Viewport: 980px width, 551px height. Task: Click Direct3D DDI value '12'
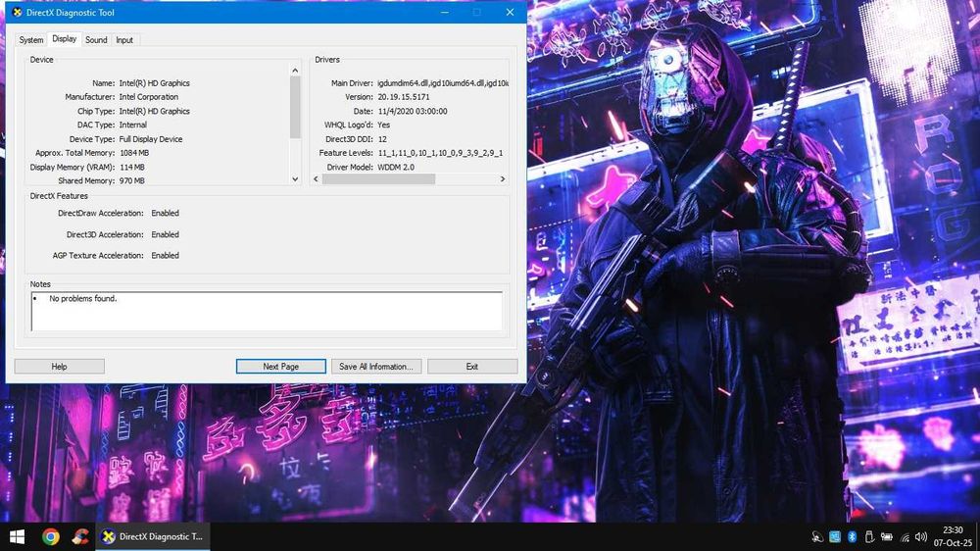click(x=382, y=139)
